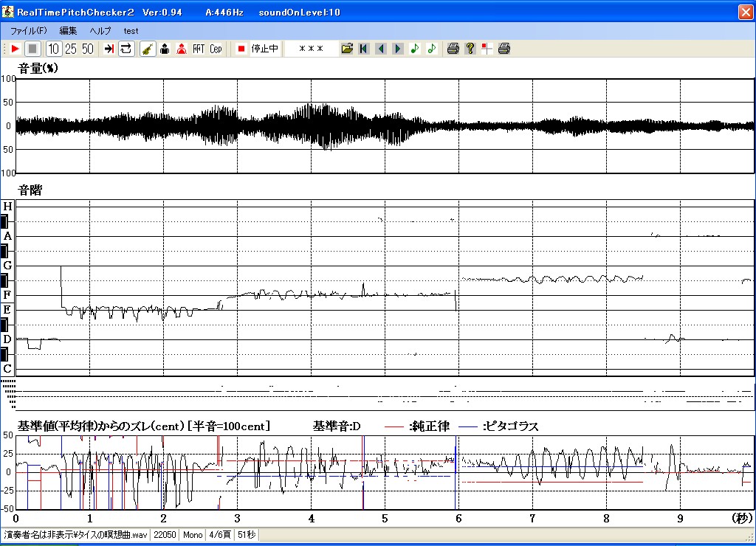The image size is (756, 546).
Task: Click the Mono status entry
Action: click(x=193, y=535)
